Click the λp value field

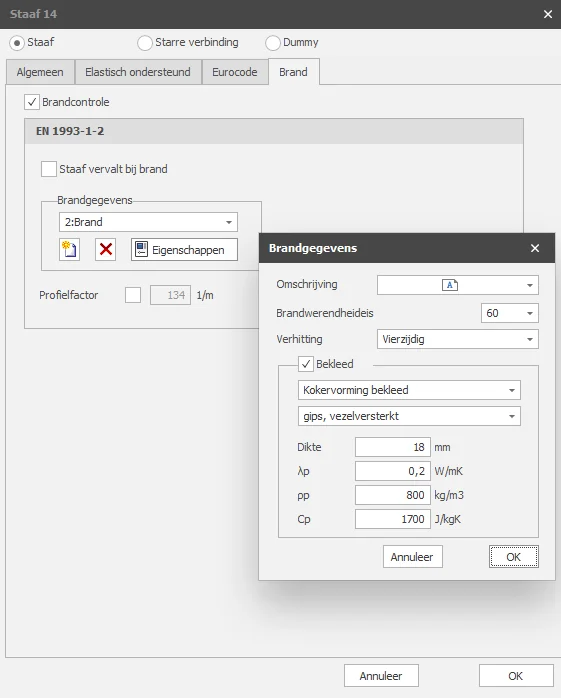(x=393, y=471)
